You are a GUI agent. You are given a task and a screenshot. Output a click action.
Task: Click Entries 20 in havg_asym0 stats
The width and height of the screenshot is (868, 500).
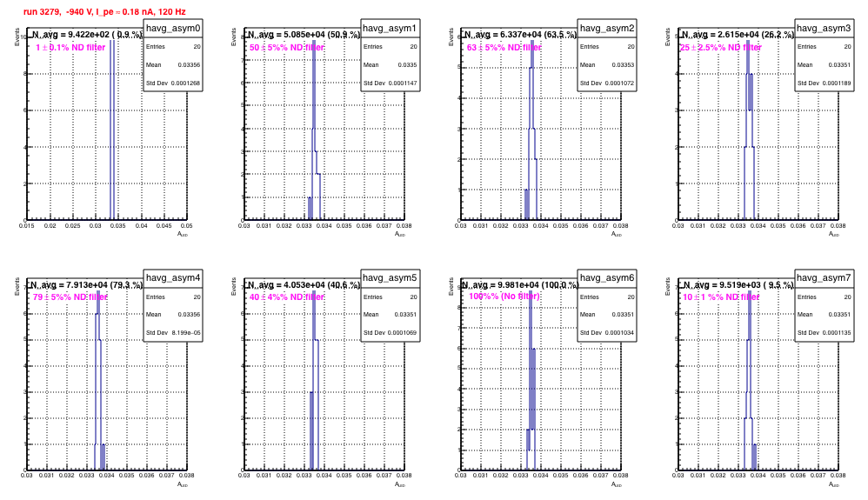click(173, 46)
